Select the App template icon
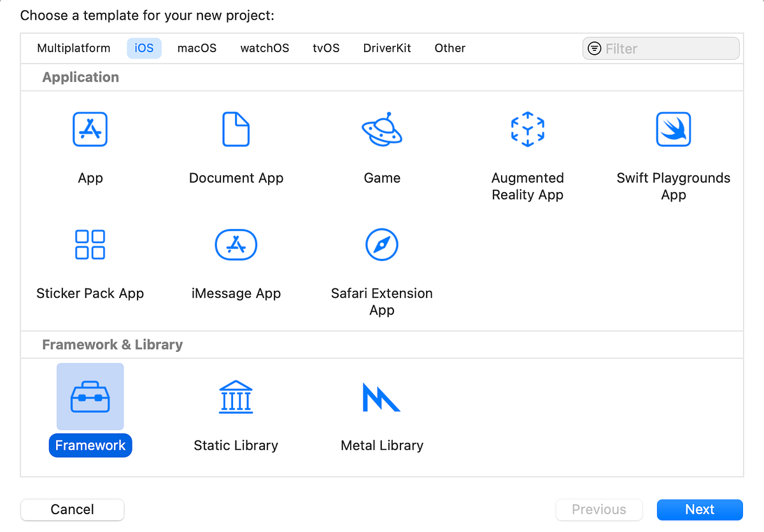 [x=90, y=129]
